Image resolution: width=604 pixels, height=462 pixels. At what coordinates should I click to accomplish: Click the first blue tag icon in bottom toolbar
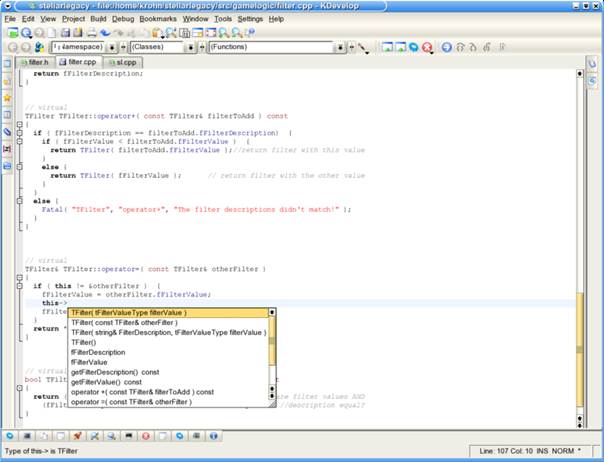pos(10,436)
